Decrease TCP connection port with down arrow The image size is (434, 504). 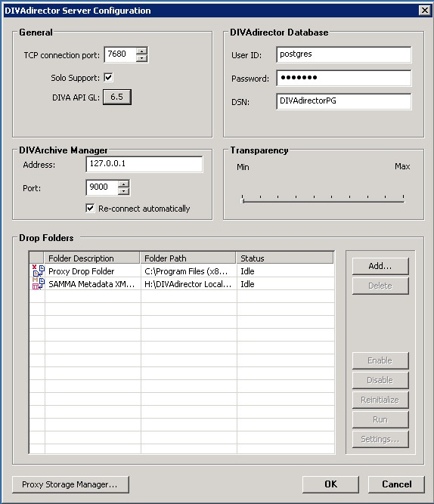(141, 58)
